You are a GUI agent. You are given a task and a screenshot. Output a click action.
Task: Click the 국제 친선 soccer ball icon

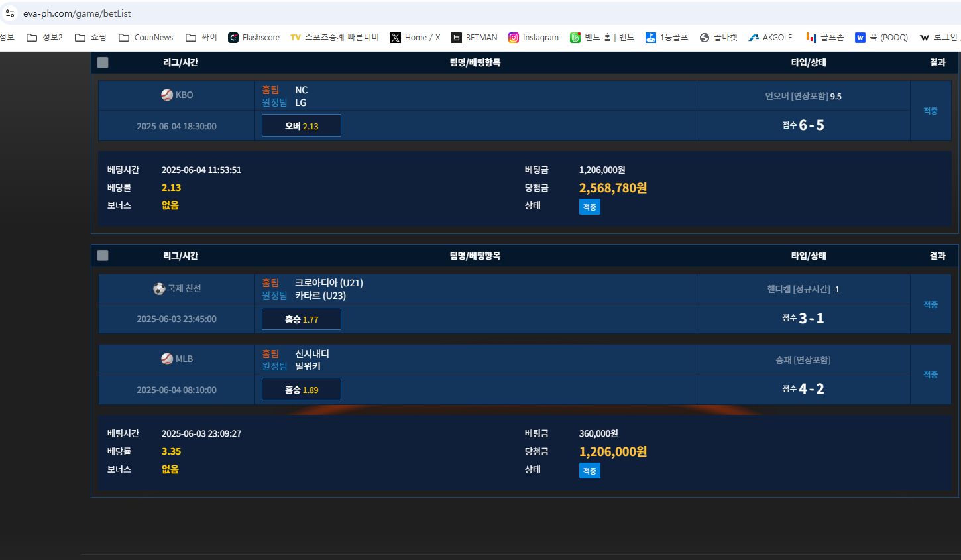tap(159, 288)
